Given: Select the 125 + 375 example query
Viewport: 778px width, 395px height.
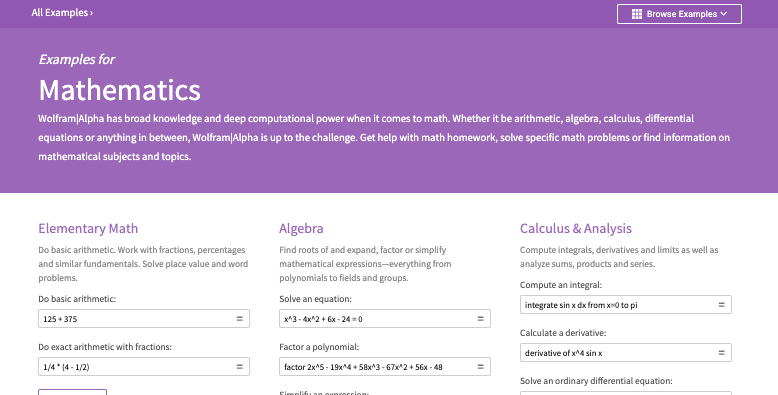Looking at the screenshot, I should coord(60,319).
